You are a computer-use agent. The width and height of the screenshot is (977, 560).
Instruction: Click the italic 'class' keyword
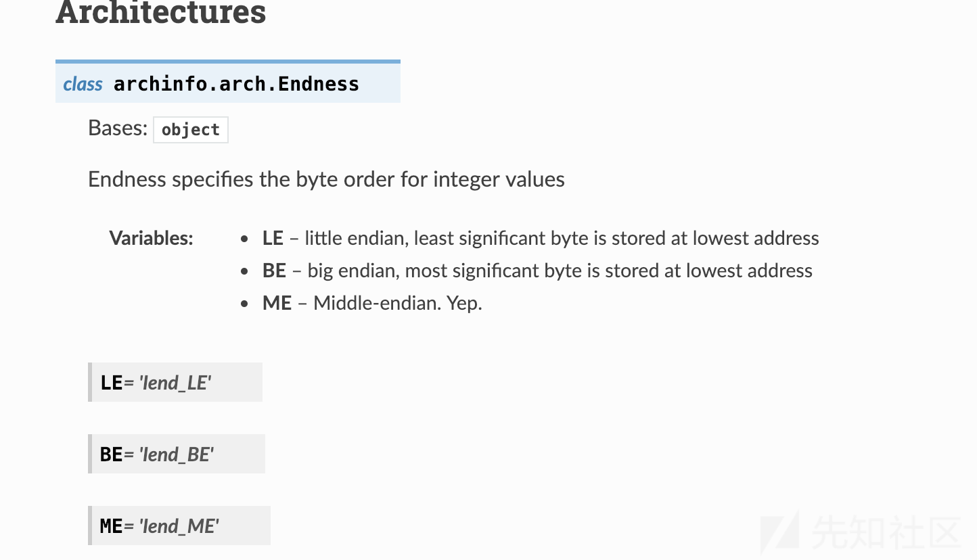[x=83, y=84]
